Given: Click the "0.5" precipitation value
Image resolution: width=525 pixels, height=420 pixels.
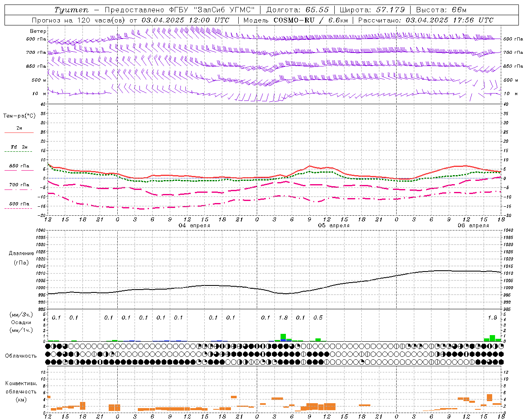Looking at the screenshot, I should (x=318, y=317).
